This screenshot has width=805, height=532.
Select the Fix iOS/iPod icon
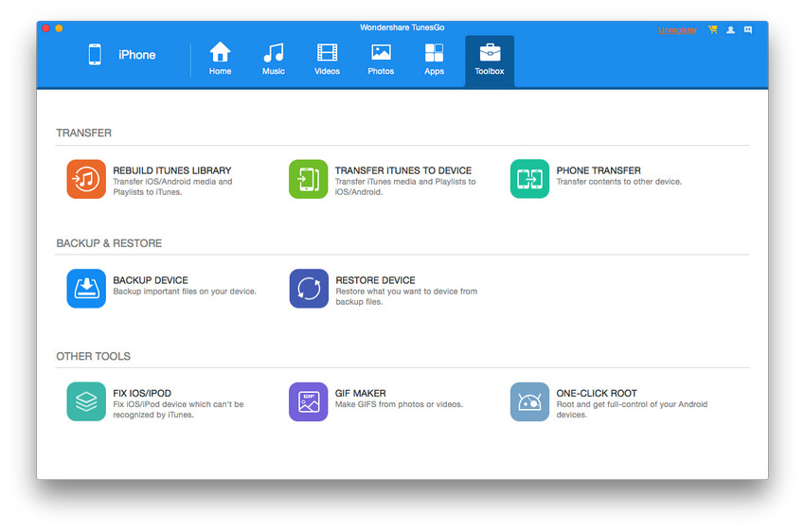(x=86, y=401)
